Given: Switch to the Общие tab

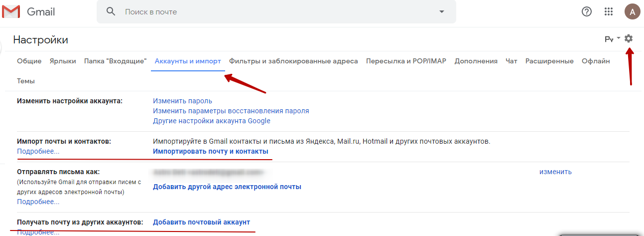Looking at the screenshot, I should point(29,61).
